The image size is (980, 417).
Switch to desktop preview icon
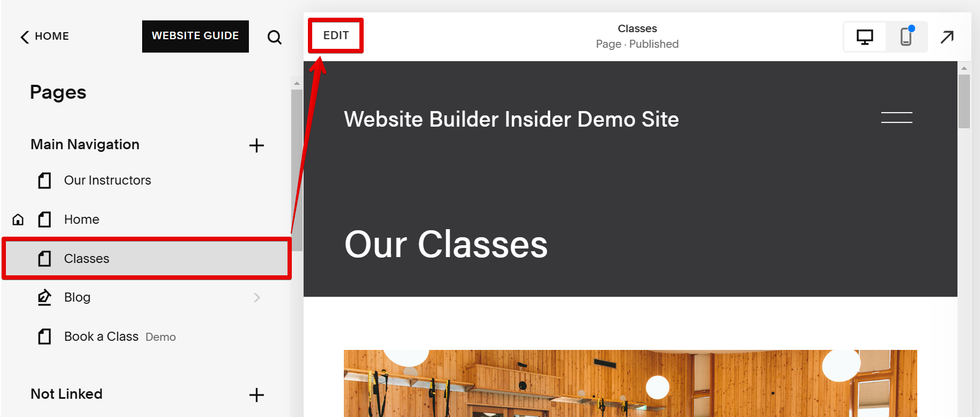pyautogui.click(x=865, y=37)
